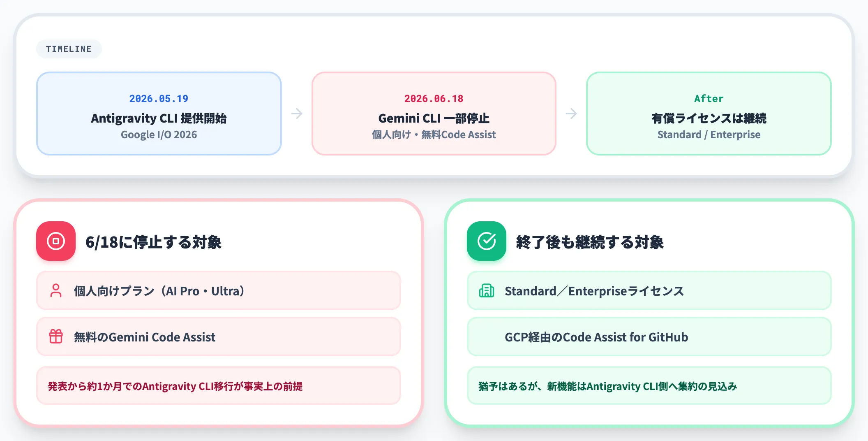This screenshot has height=441, width=868.
Task: Click the Google I/O 2026 subtitle
Action: coord(159,135)
